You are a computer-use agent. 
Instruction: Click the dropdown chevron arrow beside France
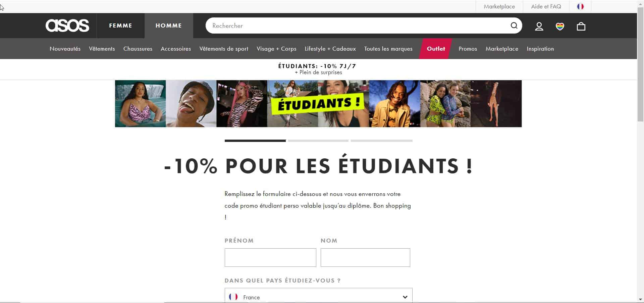tap(405, 297)
